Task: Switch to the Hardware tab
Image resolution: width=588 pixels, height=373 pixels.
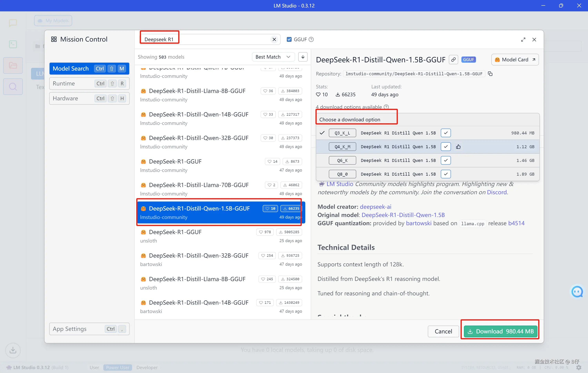Action: coord(89,98)
